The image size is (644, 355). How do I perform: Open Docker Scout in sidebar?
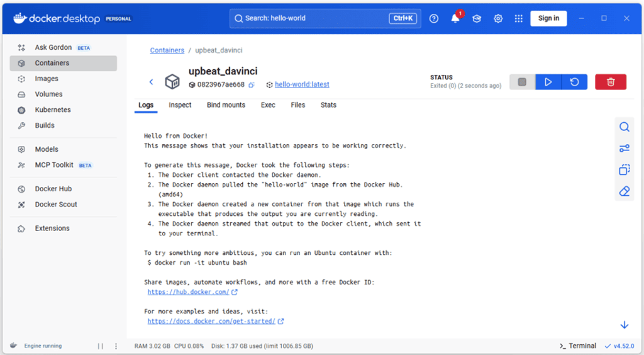point(64,204)
